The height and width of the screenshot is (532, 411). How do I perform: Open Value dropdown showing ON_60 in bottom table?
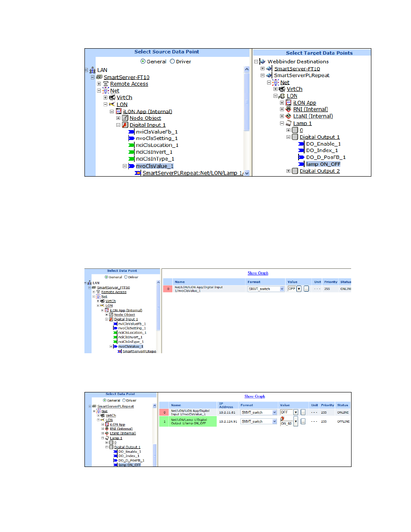tap(296, 421)
